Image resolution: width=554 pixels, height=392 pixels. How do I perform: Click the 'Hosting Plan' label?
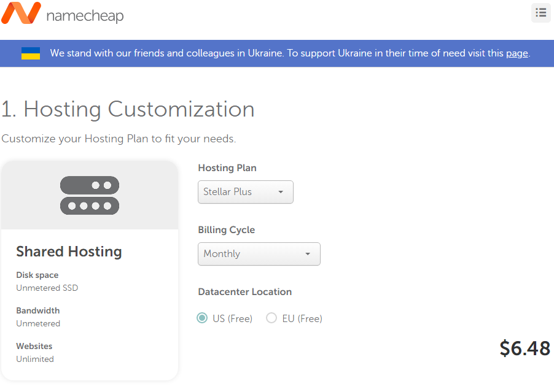coord(227,168)
